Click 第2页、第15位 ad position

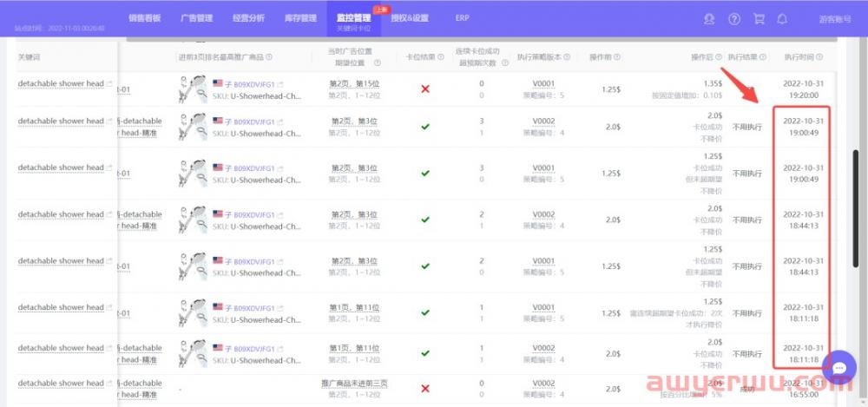354,83
